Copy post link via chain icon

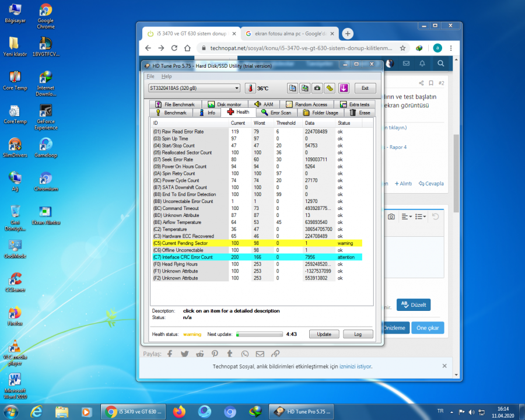[275, 353]
